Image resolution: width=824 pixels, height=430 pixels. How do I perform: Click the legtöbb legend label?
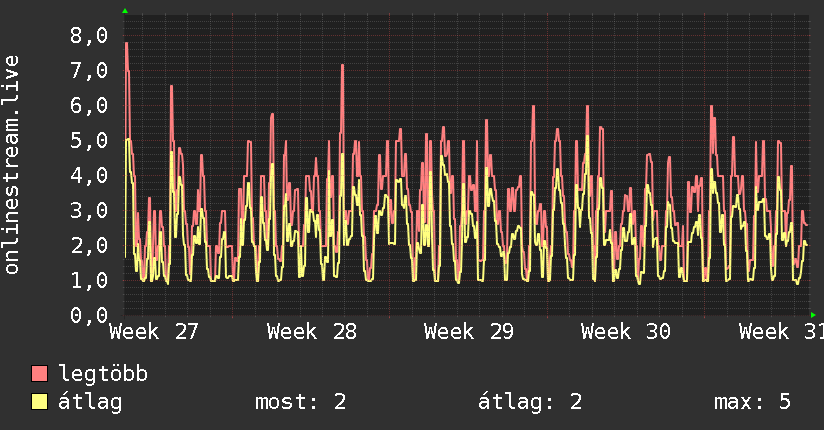tap(103, 374)
